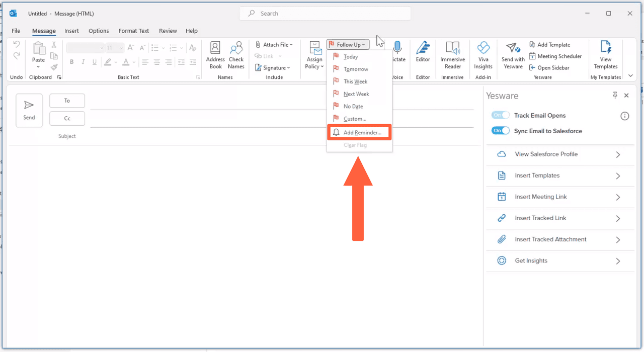This screenshot has width=644, height=352.
Task: Open View Templates
Action: coord(605,55)
